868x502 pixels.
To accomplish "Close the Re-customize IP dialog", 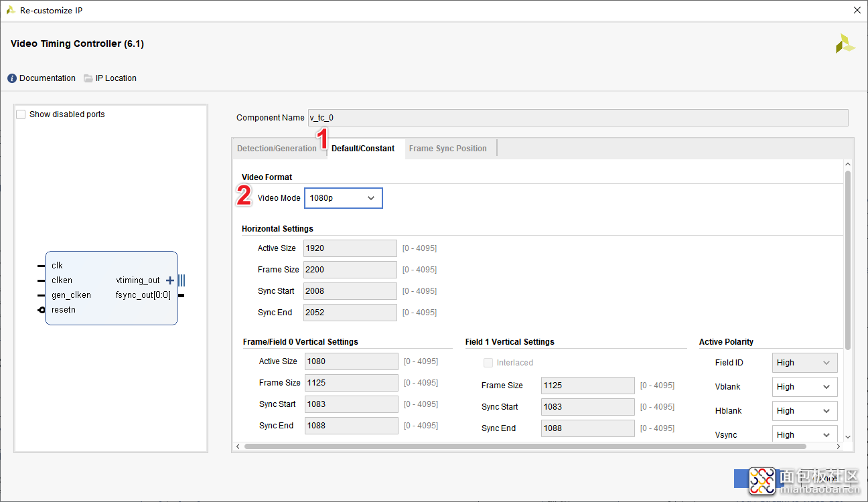I will pos(857,10).
